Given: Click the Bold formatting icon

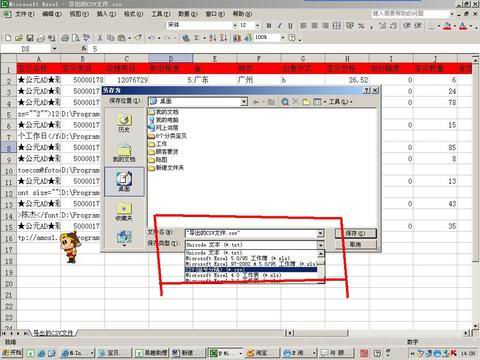Looking at the screenshot, I should [269, 25].
